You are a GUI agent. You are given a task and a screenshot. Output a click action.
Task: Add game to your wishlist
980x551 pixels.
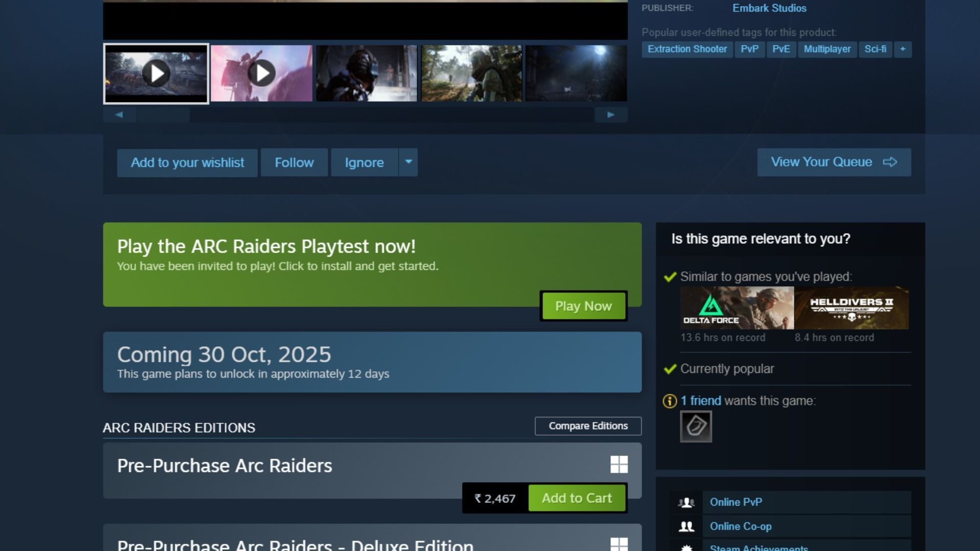coord(187,163)
